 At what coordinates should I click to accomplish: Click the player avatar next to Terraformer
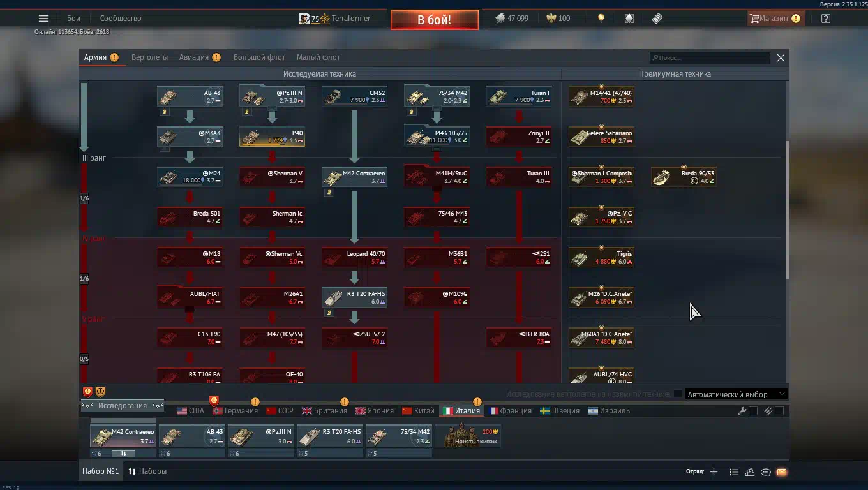pos(304,19)
